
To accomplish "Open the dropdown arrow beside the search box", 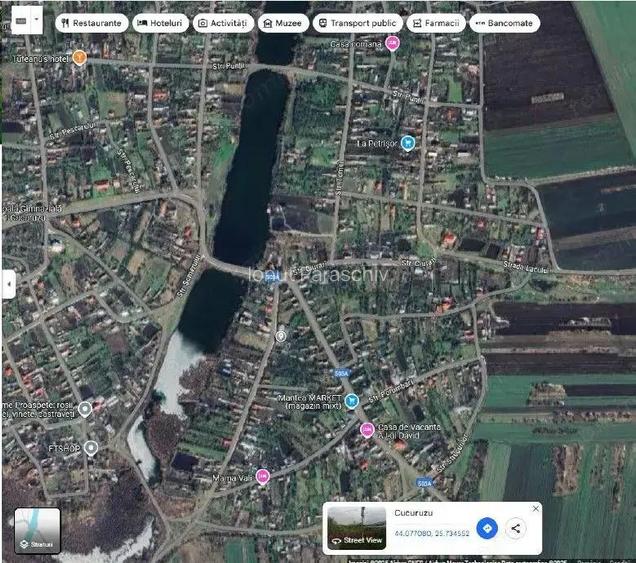I will click(37, 19).
